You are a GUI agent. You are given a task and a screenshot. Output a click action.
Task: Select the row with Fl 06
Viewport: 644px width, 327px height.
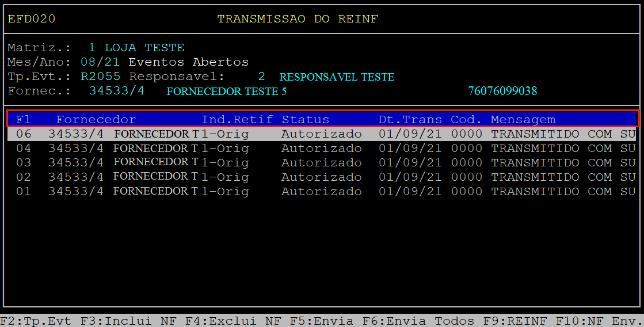pyautogui.click(x=321, y=134)
